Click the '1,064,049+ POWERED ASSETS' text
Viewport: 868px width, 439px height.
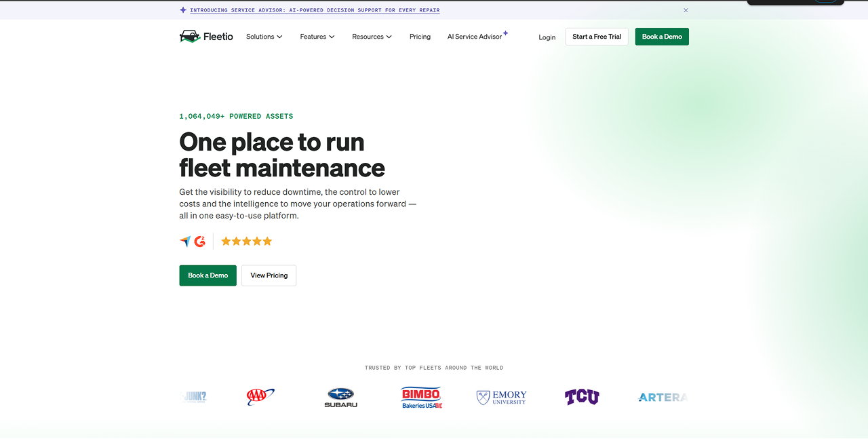[x=236, y=117]
